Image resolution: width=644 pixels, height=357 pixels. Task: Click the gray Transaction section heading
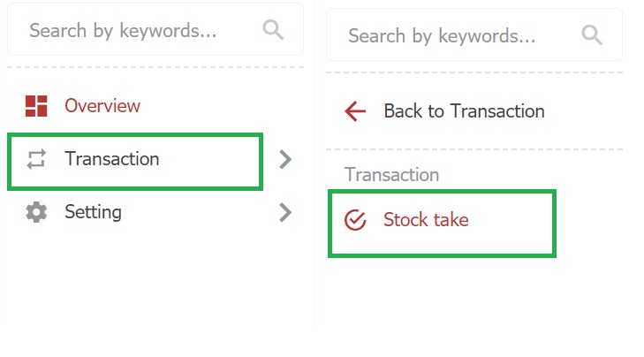[x=391, y=175]
